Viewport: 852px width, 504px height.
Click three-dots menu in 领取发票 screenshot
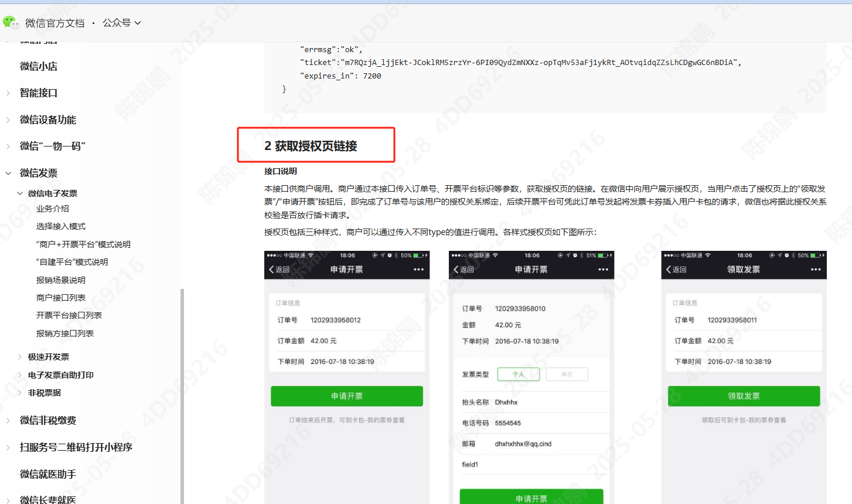coord(816,270)
